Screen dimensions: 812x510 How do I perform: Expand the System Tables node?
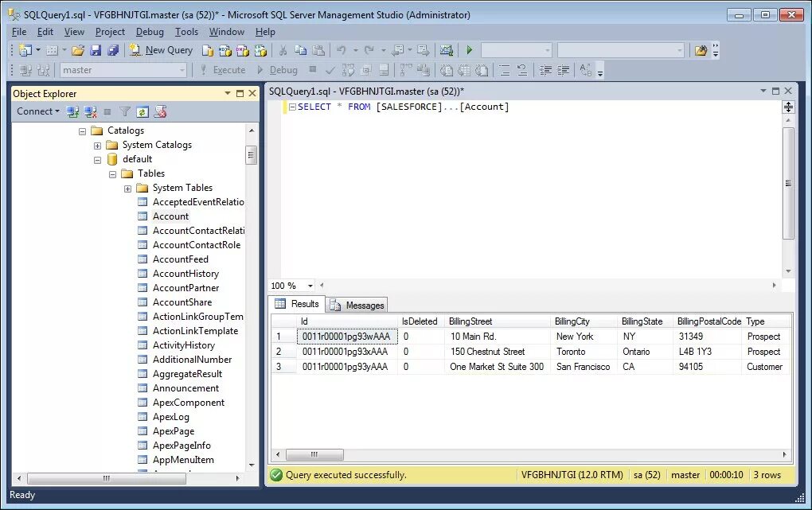tap(127, 189)
